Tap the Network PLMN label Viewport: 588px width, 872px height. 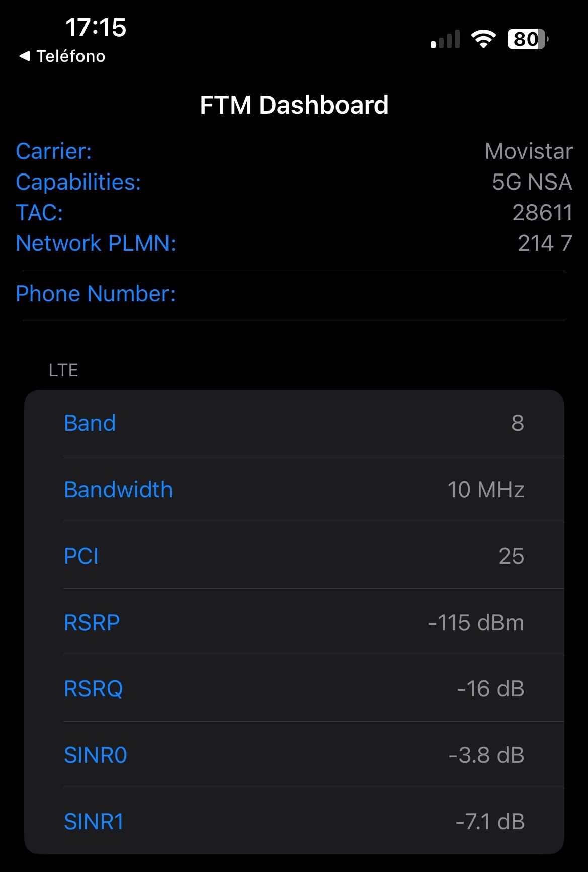(96, 243)
